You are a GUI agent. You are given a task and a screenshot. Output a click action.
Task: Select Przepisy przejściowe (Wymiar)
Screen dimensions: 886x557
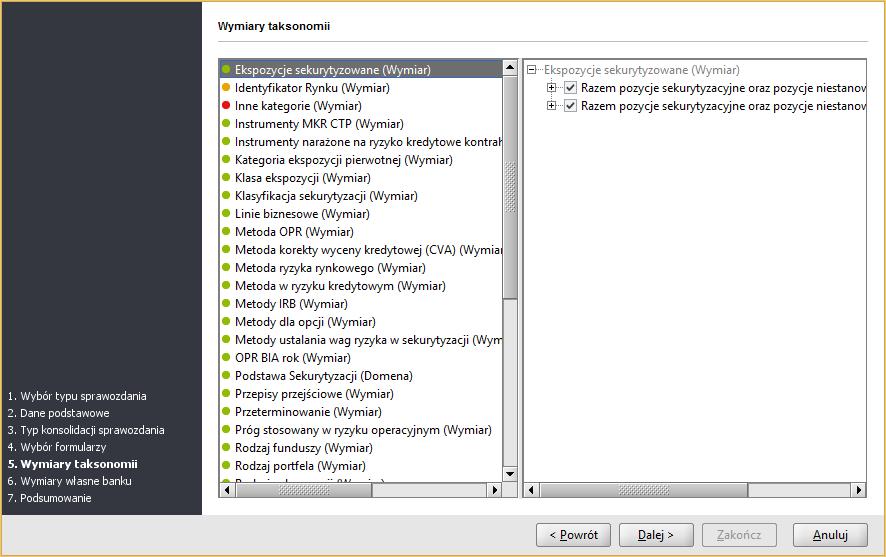pyautogui.click(x=361, y=394)
